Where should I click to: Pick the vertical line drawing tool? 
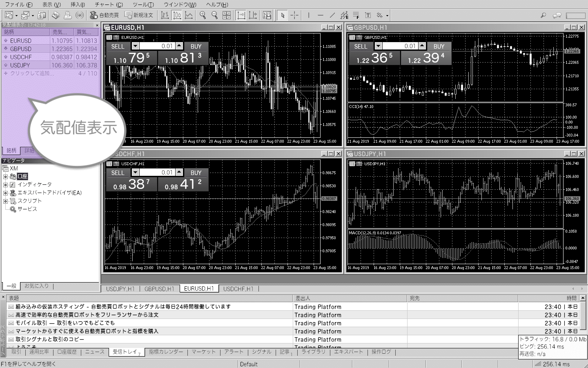point(309,15)
